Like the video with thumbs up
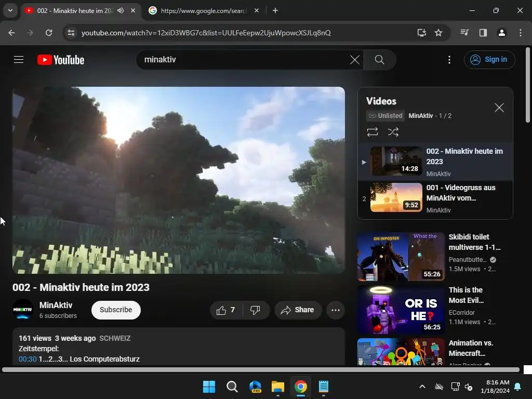 [226, 310]
